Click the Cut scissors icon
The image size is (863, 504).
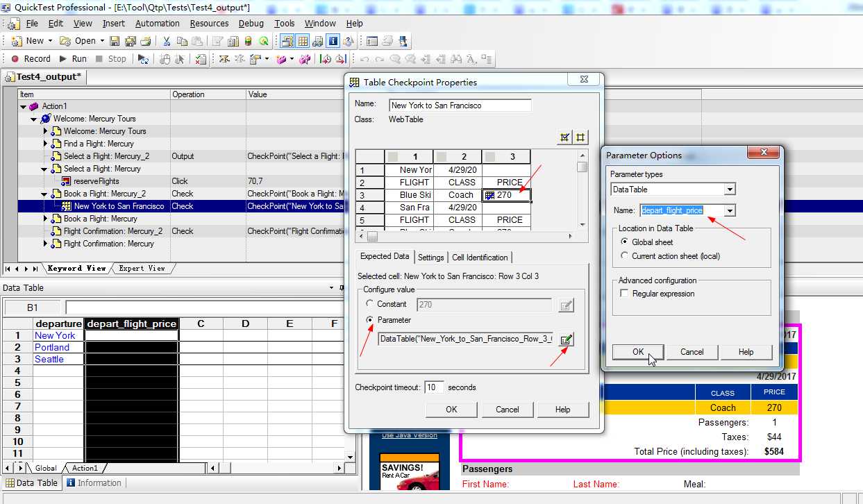(x=167, y=41)
